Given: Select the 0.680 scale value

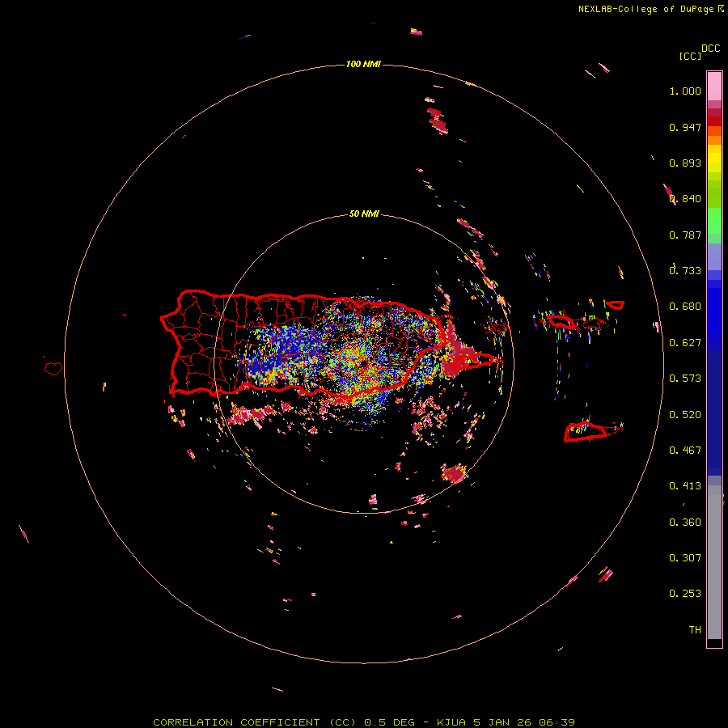Looking at the screenshot, I should [x=685, y=307].
